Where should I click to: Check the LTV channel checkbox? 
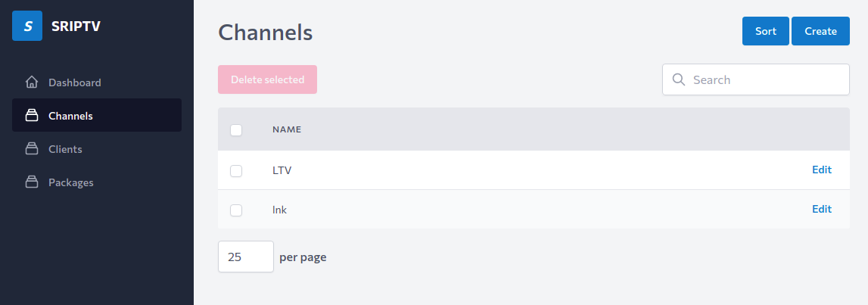click(x=236, y=171)
